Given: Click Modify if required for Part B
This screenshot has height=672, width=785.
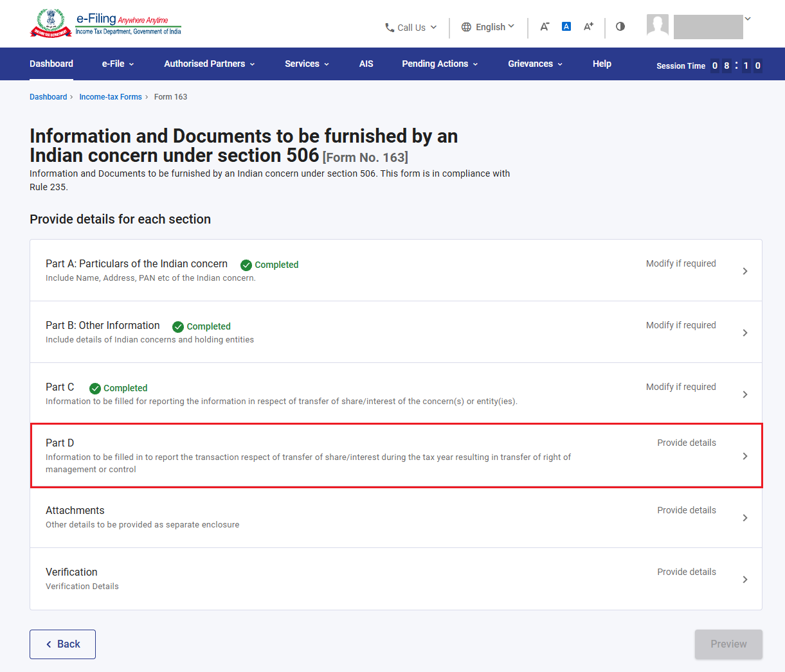Looking at the screenshot, I should (x=681, y=325).
